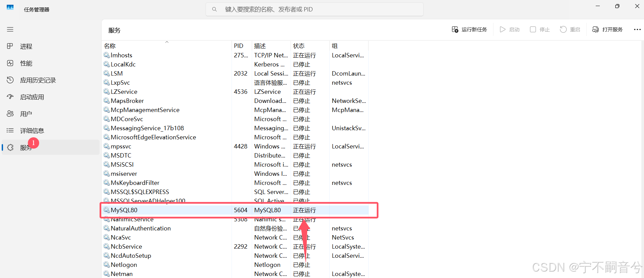Open the hamburger navigation menu

pos(10,29)
